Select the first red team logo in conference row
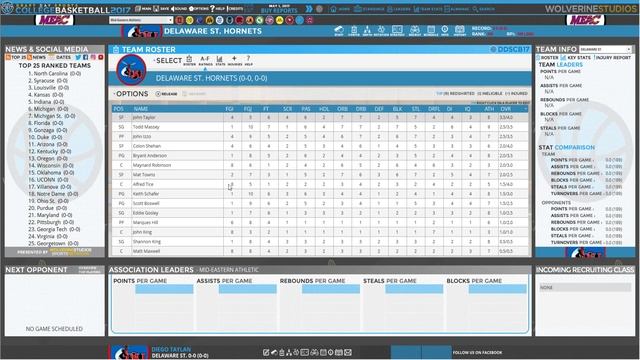The image size is (640, 360). coord(179,20)
